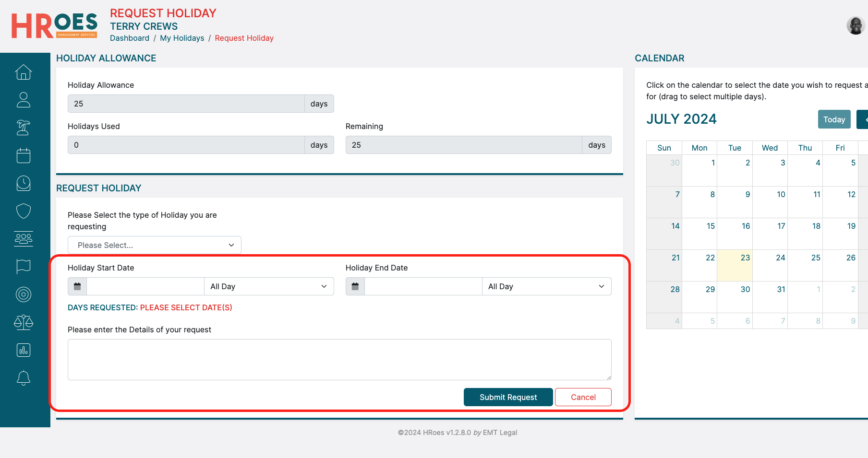This screenshot has height=458, width=868.
Task: Navigate to My Holidays breadcrumb
Action: 182,38
